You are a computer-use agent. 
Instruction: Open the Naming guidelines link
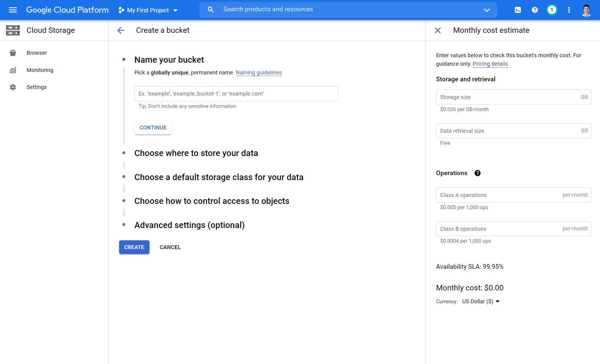click(x=259, y=73)
